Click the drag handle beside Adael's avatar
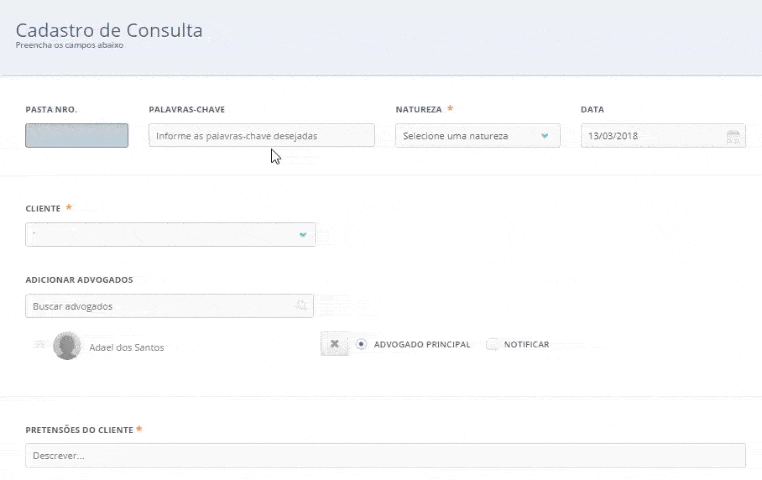762x480 pixels. click(39, 345)
